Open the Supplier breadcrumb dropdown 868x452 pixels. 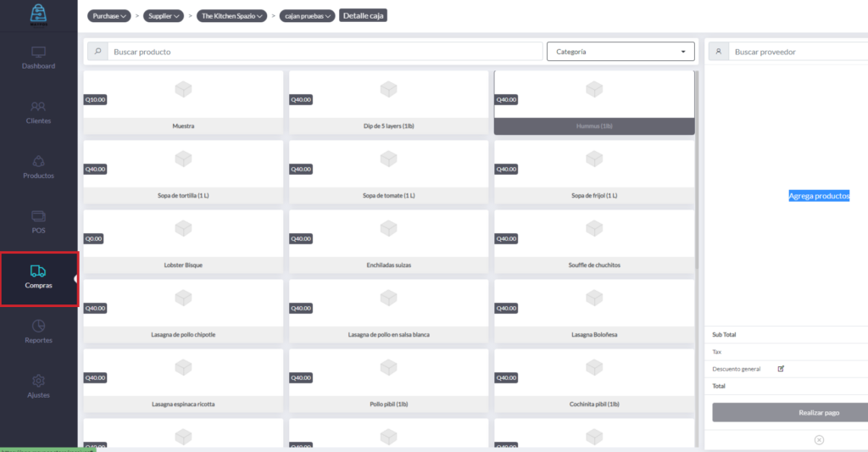click(x=164, y=16)
